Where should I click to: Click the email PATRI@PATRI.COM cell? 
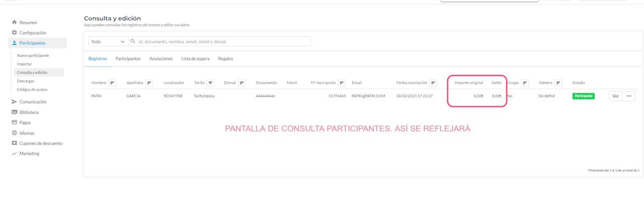368,96
